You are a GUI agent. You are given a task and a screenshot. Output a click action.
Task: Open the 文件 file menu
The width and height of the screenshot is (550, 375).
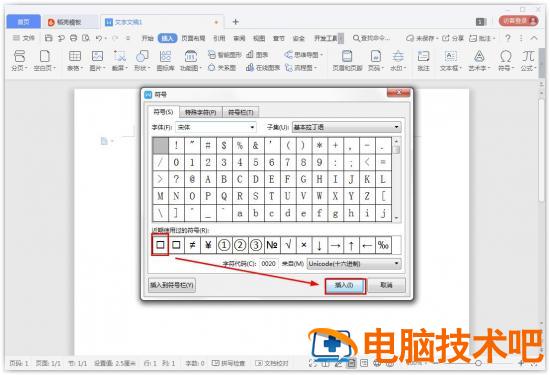click(x=24, y=38)
